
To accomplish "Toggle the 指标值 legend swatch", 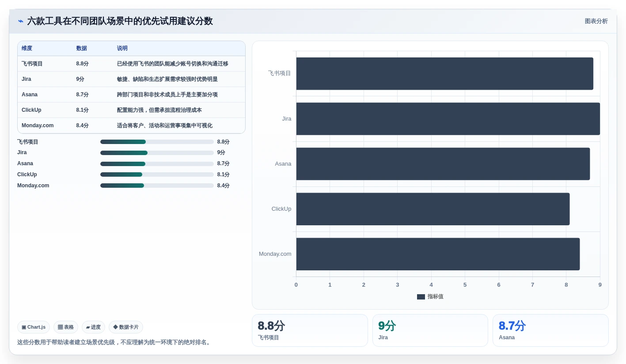I will click(x=421, y=297).
